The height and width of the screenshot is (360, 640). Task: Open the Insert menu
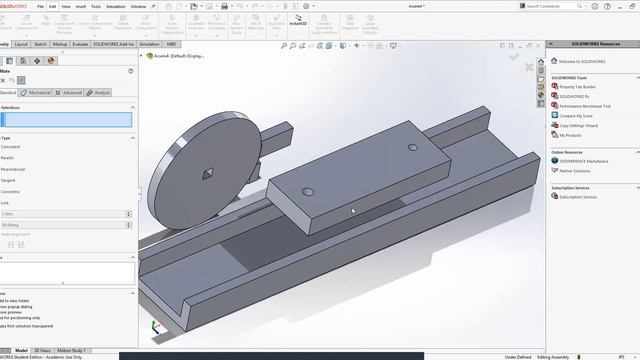coord(81,7)
